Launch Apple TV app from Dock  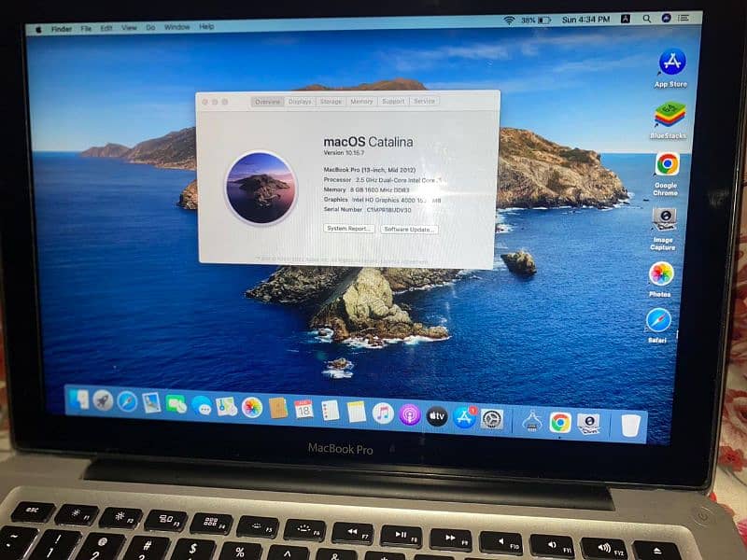437,416
